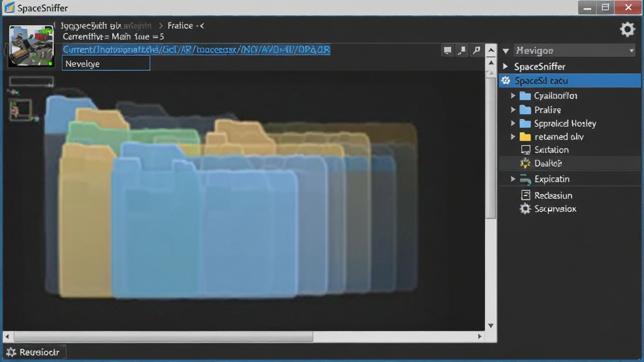Click the horizontal scrollbar thumb
The height and width of the screenshot is (362, 644).
tap(164, 337)
